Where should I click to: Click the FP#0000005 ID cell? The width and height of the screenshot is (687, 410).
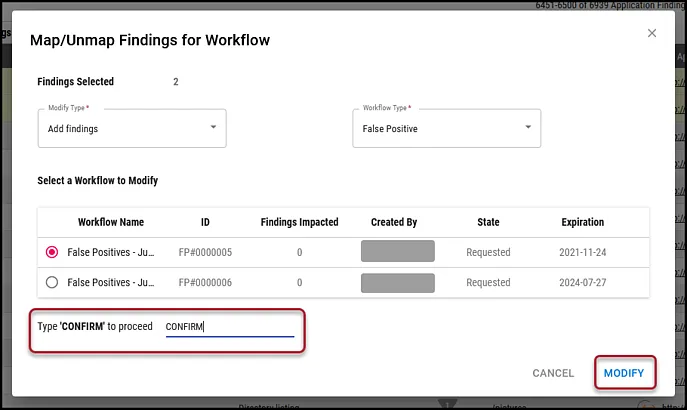(x=205, y=252)
